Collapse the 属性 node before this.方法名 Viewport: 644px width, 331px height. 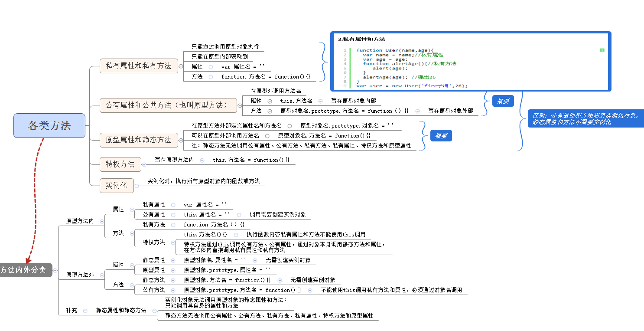(x=270, y=101)
